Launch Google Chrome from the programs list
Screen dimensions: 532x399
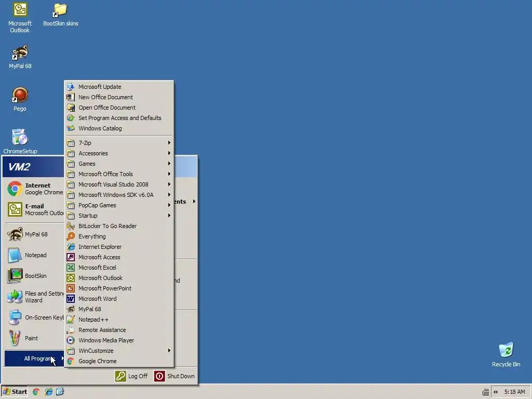click(119, 362)
